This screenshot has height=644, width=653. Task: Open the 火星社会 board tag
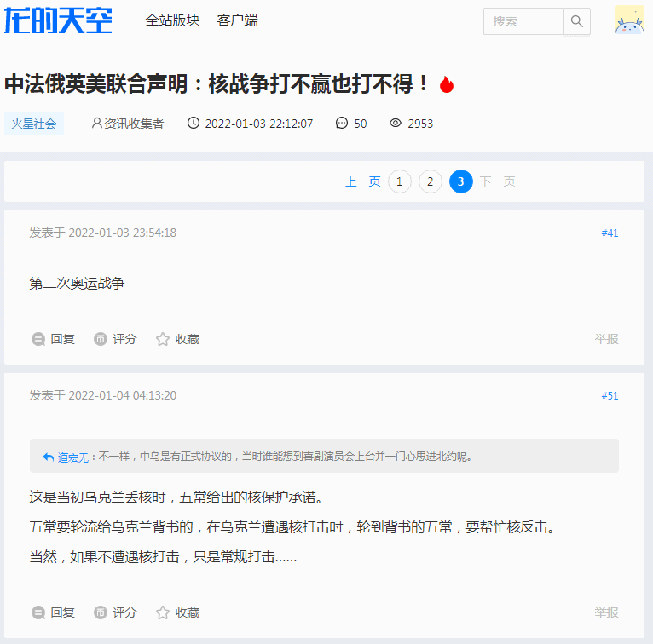(x=34, y=124)
